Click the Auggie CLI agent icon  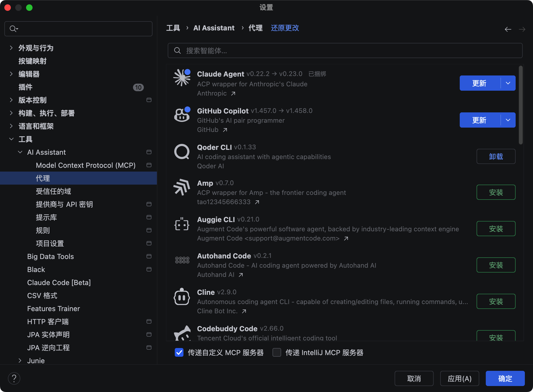182,224
